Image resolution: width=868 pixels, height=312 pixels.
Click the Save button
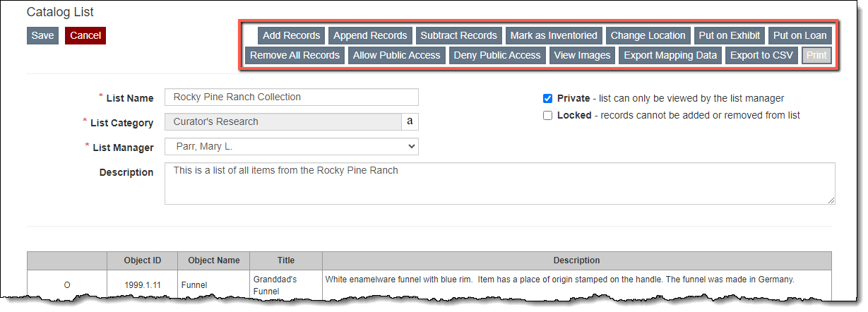click(x=42, y=35)
